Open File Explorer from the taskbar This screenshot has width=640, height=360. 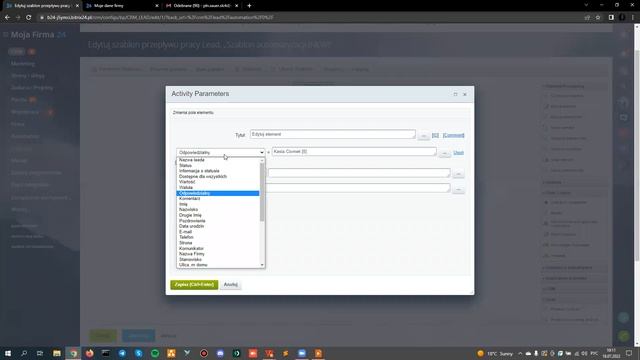point(57,353)
